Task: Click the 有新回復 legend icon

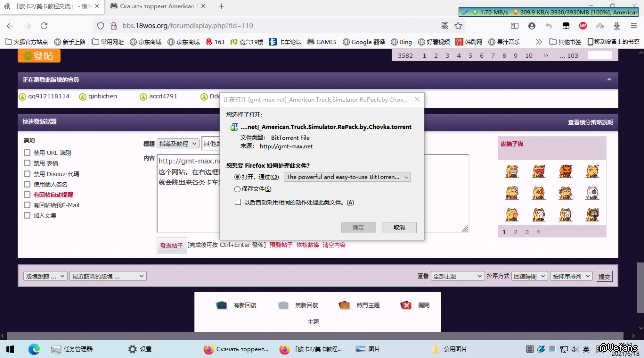Action: coord(222,305)
